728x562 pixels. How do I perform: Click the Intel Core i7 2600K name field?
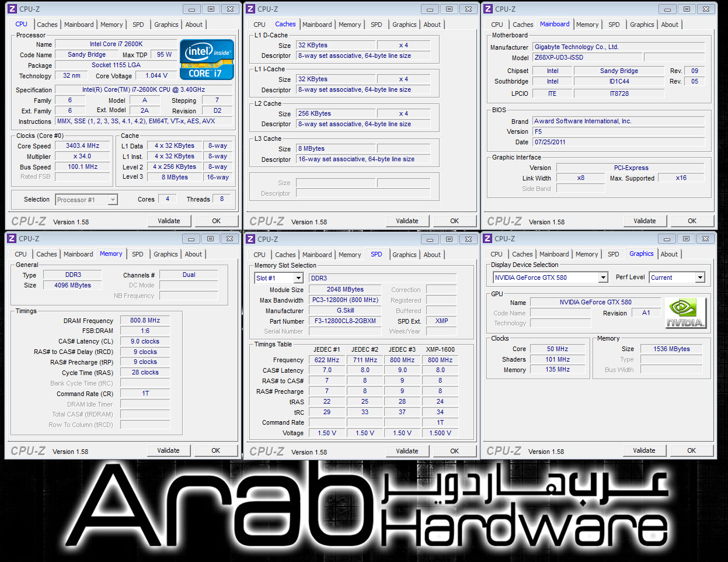click(116, 44)
